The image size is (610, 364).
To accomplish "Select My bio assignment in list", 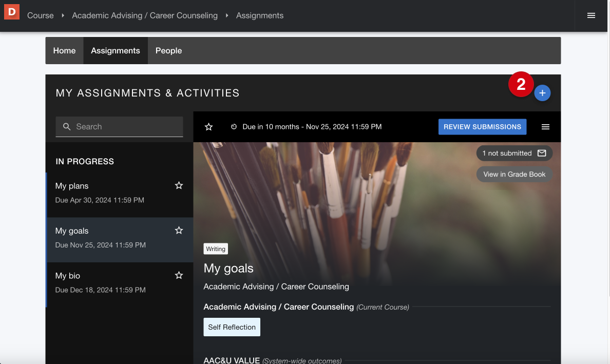I will coord(120,284).
